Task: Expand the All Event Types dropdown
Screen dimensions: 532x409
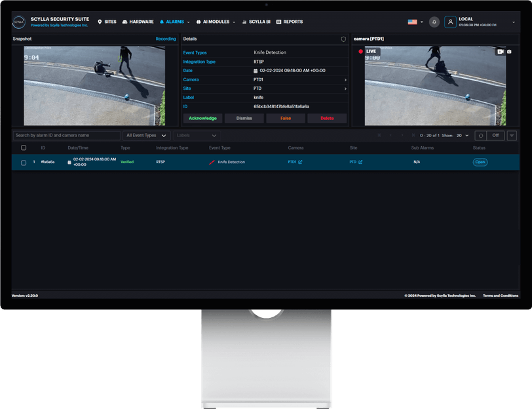Action: (146, 136)
